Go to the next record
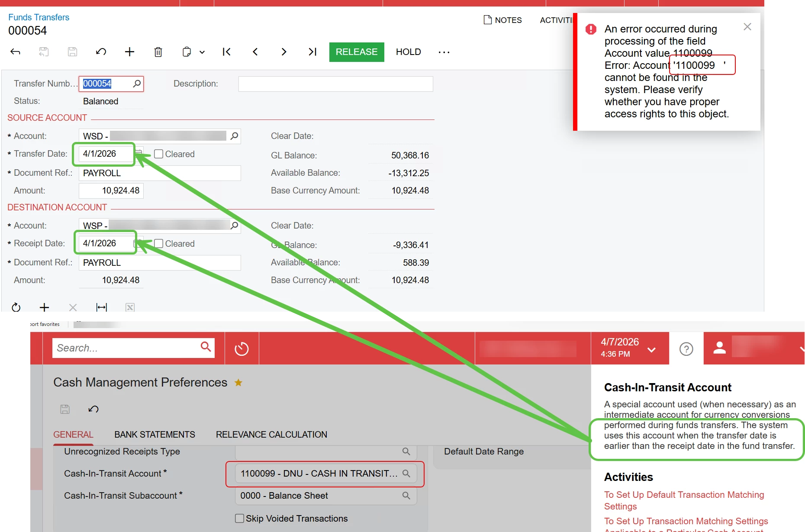This screenshot has width=805, height=532. pyautogui.click(x=284, y=52)
